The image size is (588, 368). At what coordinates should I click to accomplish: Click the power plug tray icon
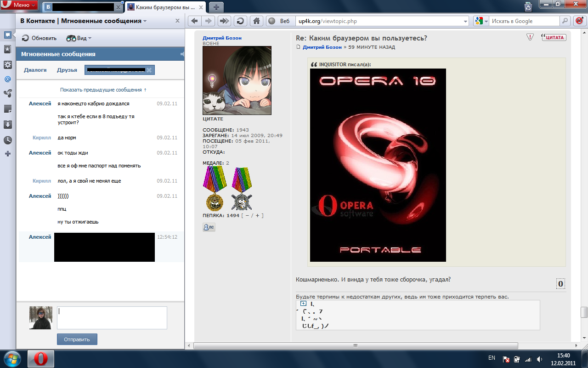click(x=517, y=359)
